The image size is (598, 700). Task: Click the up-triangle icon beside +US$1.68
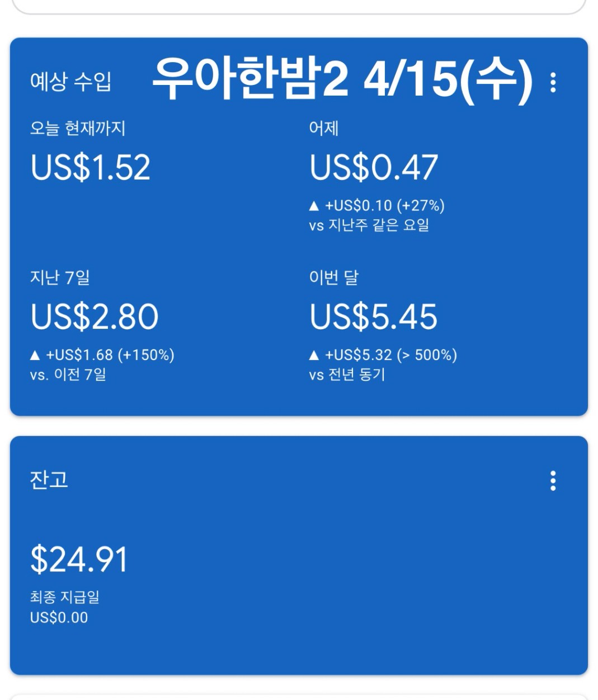(35, 356)
